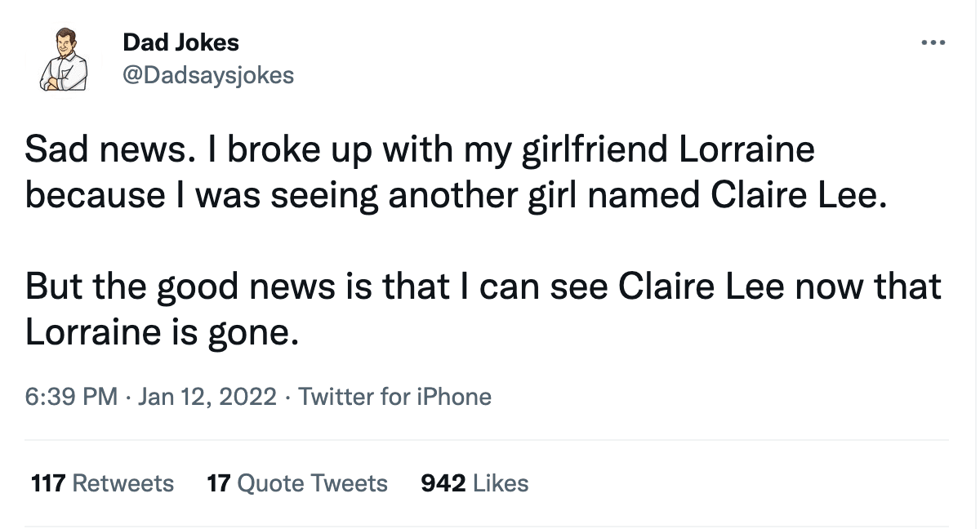The image size is (980, 529).
Task: View the Retweets list via its label
Action: click(x=123, y=483)
